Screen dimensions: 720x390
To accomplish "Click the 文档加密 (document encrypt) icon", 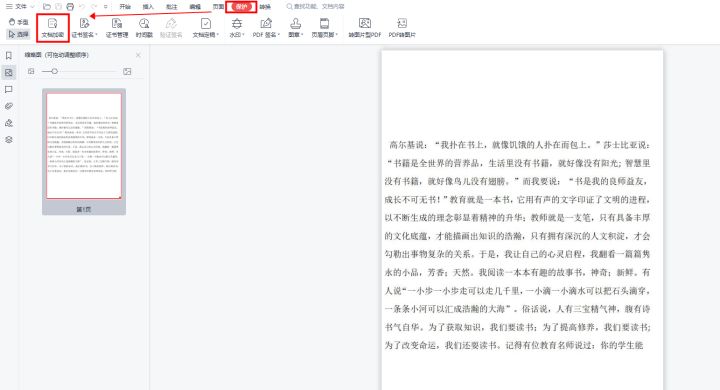I will click(x=53, y=23).
